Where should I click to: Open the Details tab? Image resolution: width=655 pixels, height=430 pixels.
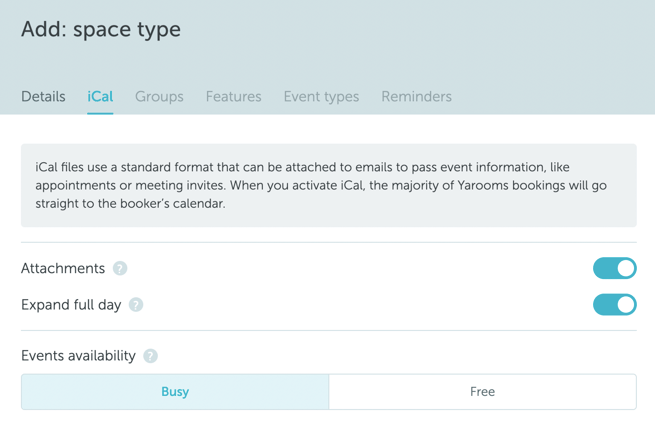pyautogui.click(x=43, y=97)
